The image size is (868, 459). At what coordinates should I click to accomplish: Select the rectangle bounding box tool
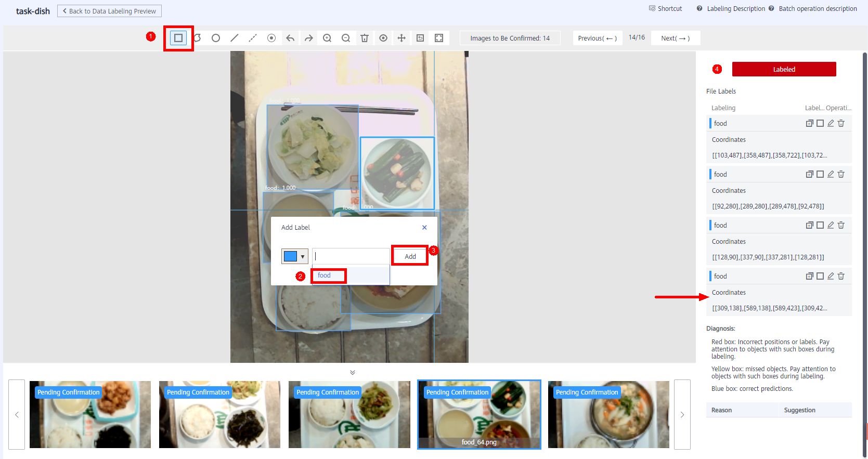[178, 38]
